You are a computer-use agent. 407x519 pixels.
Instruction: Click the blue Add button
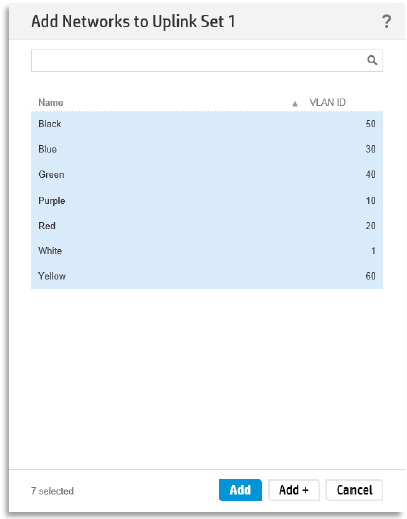(240, 490)
